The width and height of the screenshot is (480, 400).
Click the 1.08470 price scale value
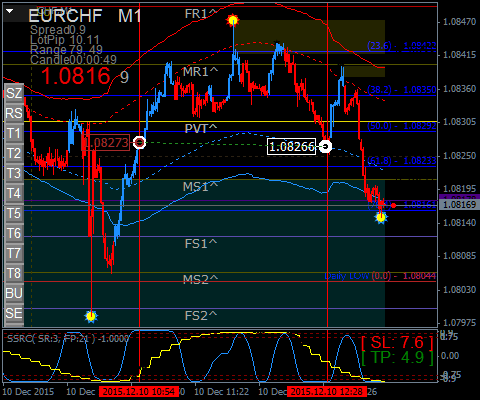[x=459, y=22]
